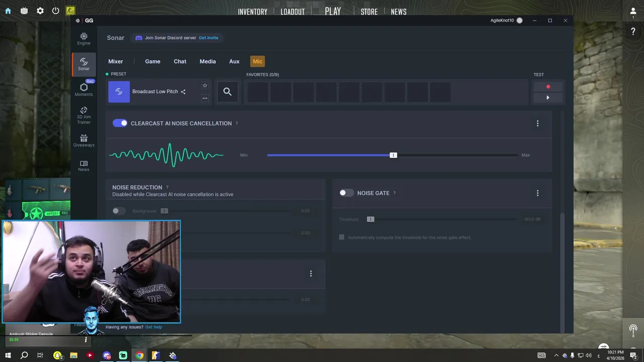The height and width of the screenshot is (362, 644).
Task: Switch to the Game tab
Action: pyautogui.click(x=152, y=61)
